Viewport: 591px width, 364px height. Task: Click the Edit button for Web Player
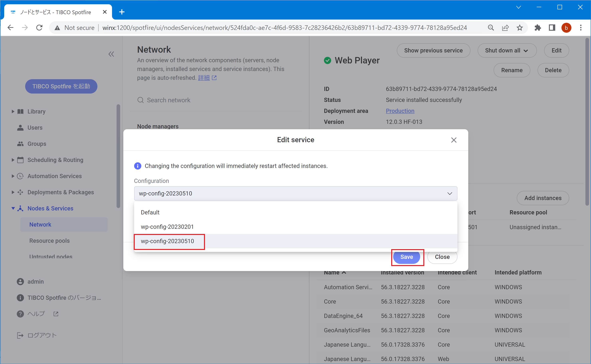click(x=556, y=50)
